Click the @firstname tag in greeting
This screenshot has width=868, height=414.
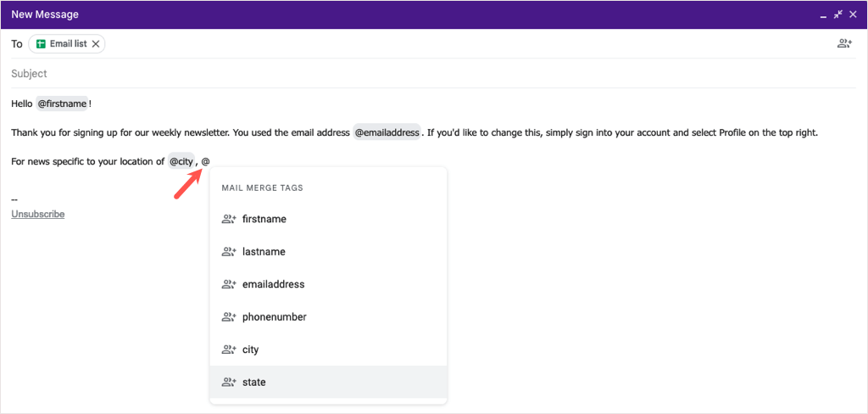coord(62,103)
